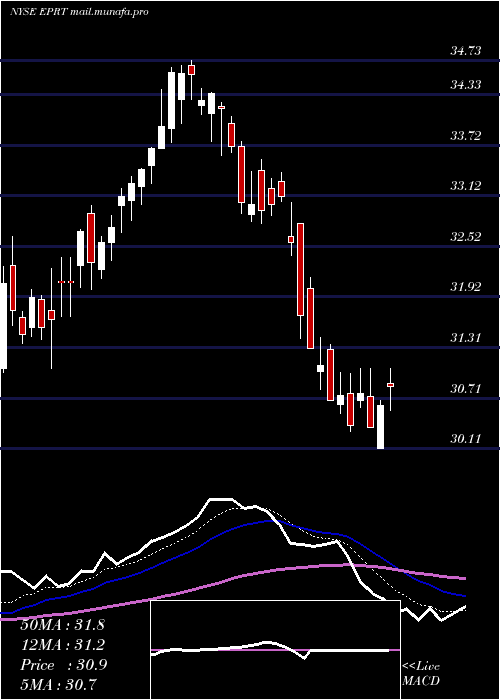Click the 50MA : 31.8 readout
Screen dimensions: 500x700
point(62,625)
